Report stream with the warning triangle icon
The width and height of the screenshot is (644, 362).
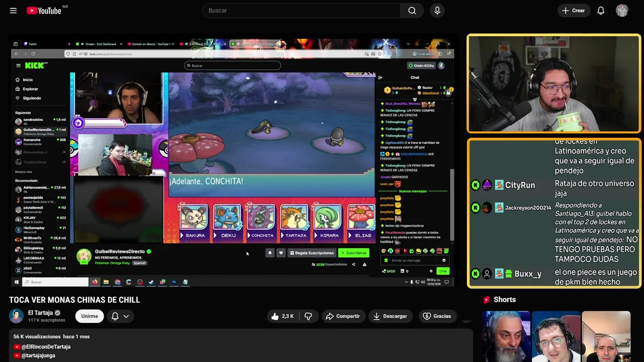364,264
